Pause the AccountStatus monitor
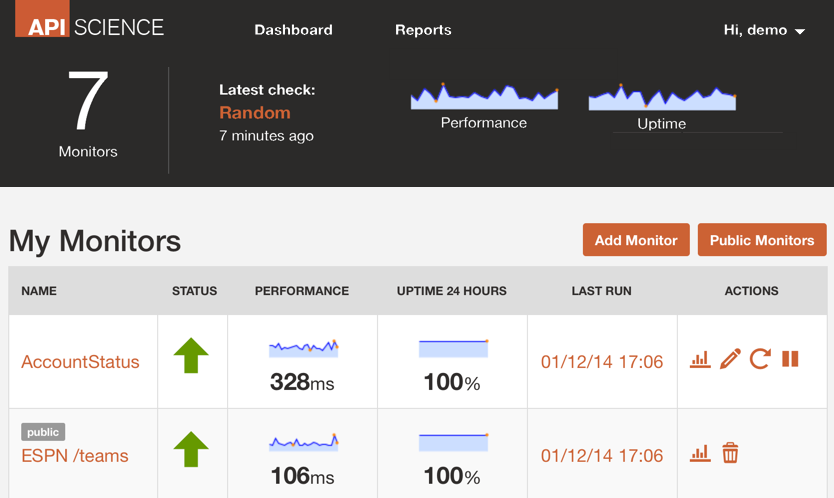This screenshot has width=834, height=498. 790,359
